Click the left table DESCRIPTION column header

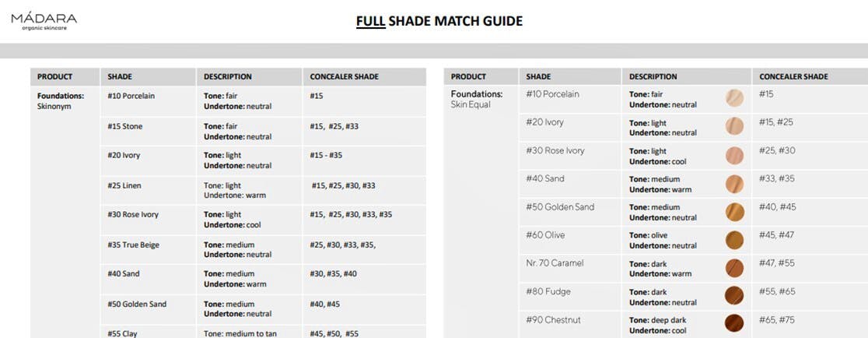point(228,77)
